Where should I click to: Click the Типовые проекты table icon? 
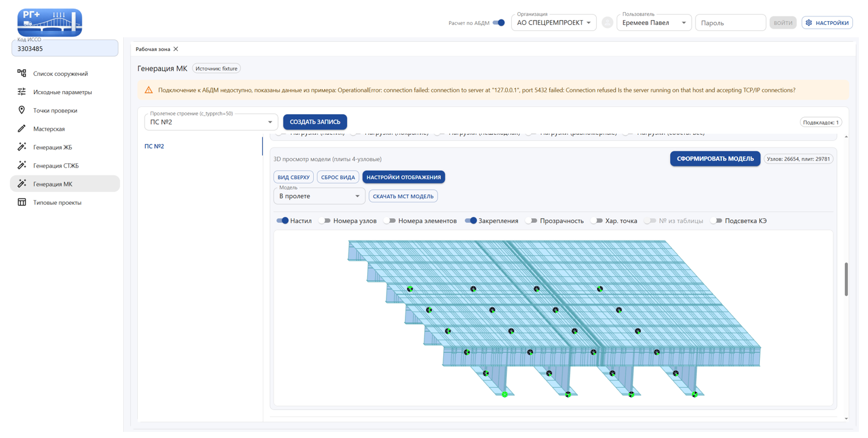click(22, 202)
